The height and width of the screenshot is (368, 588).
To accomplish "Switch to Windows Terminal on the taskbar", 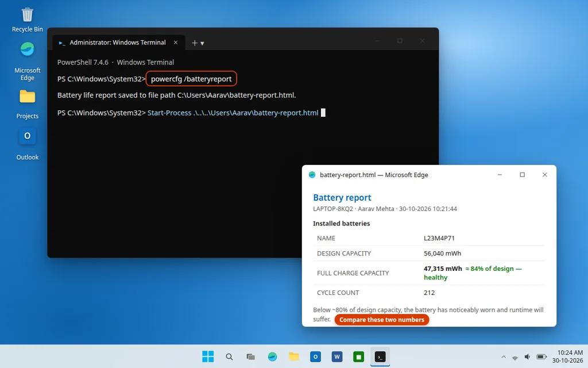I will (380, 356).
